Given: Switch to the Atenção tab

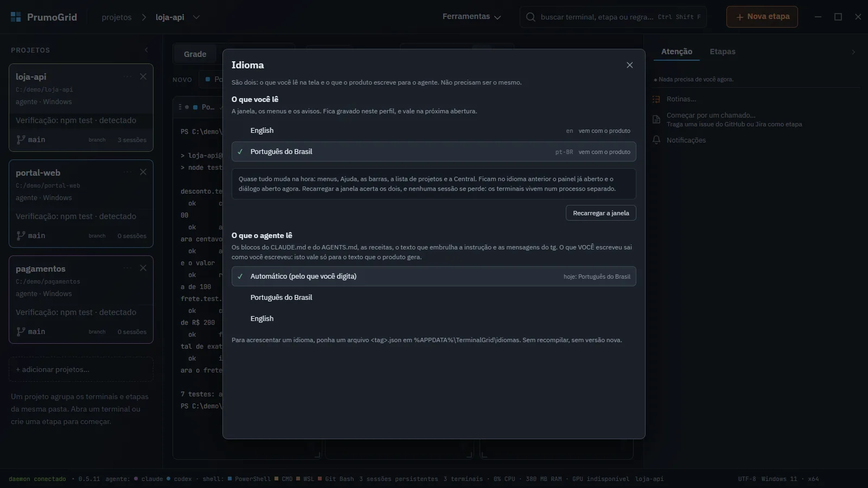Looking at the screenshot, I should (x=676, y=52).
